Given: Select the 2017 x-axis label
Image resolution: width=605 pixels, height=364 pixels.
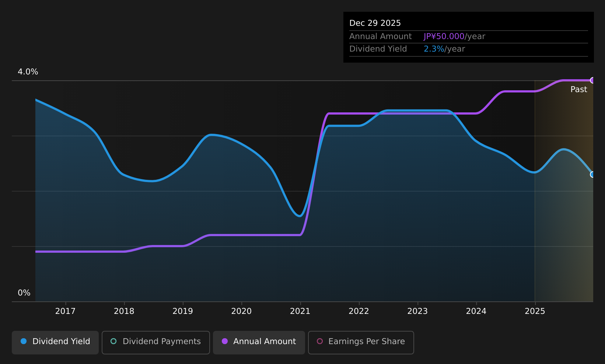Looking at the screenshot, I should [x=65, y=311].
